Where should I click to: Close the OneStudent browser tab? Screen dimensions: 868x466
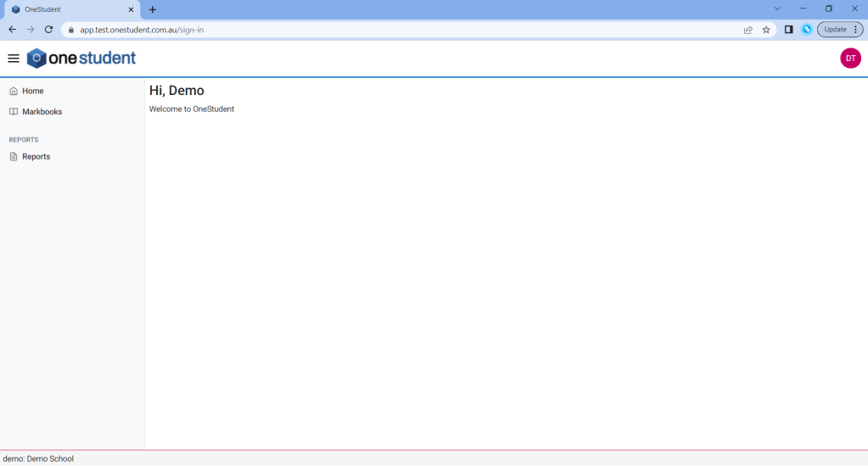(x=131, y=9)
